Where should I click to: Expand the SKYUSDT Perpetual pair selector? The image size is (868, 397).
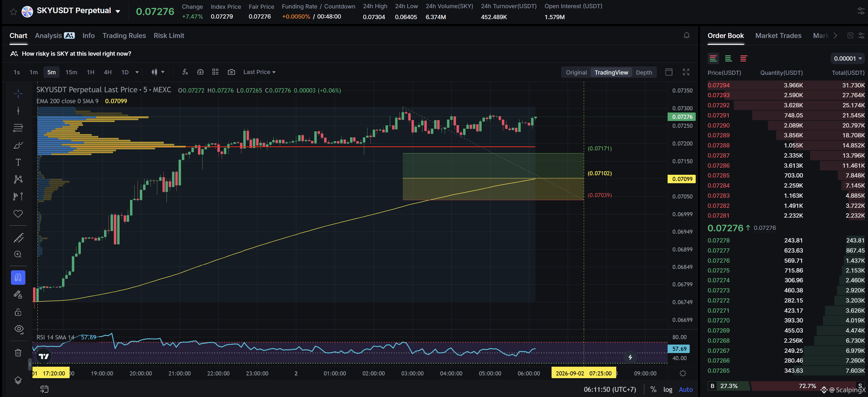(x=118, y=11)
